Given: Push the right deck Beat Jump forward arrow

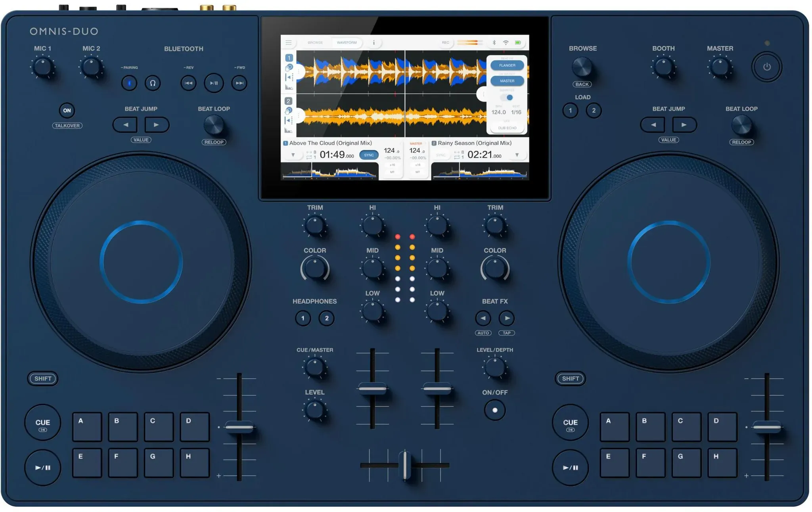Looking at the screenshot, I should (x=684, y=125).
